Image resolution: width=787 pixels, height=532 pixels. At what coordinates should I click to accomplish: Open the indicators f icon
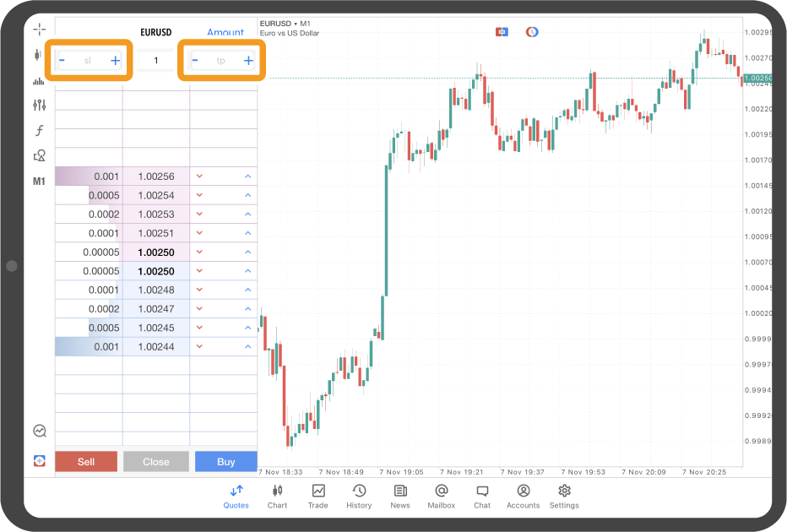point(39,131)
